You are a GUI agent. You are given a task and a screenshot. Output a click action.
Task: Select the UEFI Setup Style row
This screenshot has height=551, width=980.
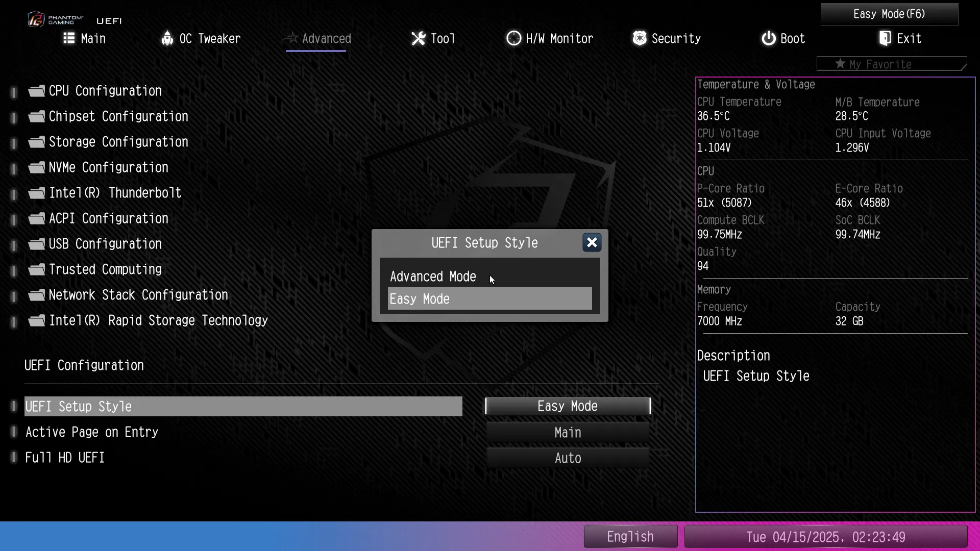243,406
